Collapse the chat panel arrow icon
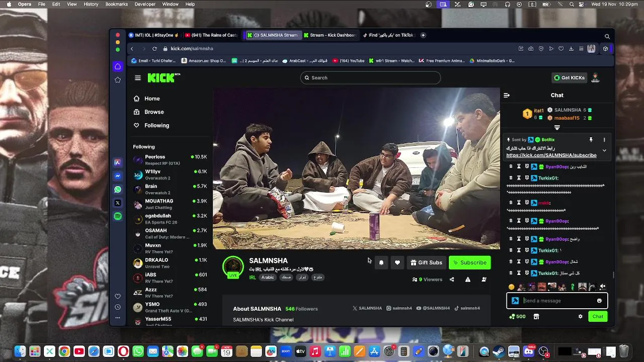The width and height of the screenshot is (644, 362). tap(507, 95)
